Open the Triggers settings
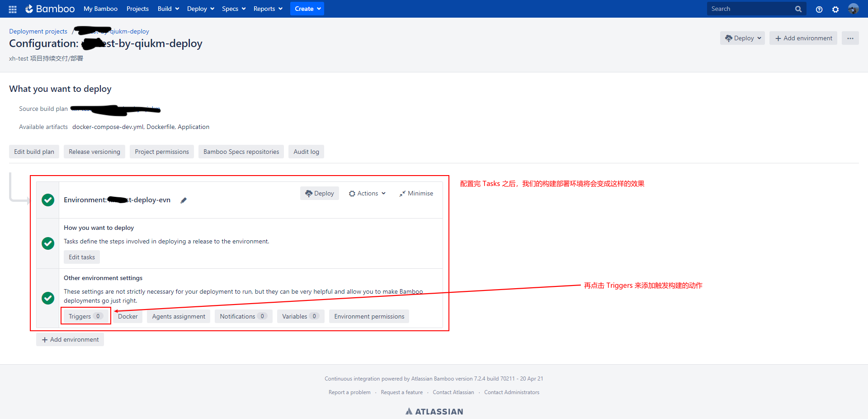Viewport: 868px width, 419px height. (x=86, y=316)
